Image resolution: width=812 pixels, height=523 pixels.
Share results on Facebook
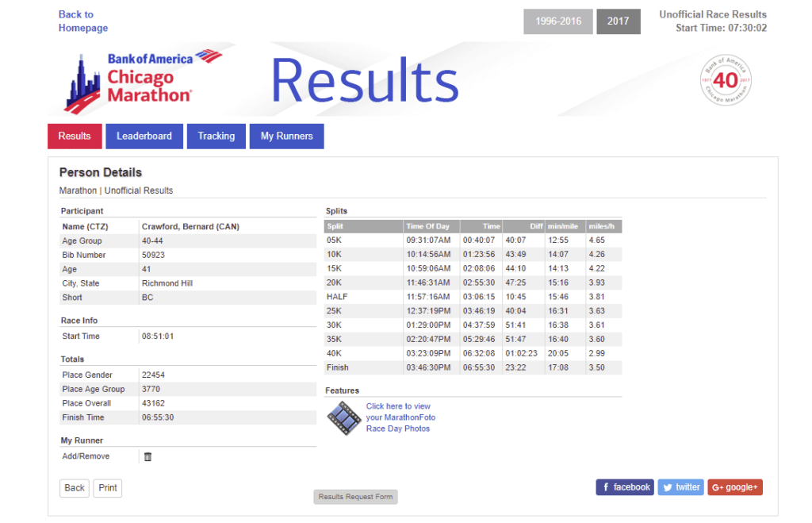pyautogui.click(x=625, y=487)
